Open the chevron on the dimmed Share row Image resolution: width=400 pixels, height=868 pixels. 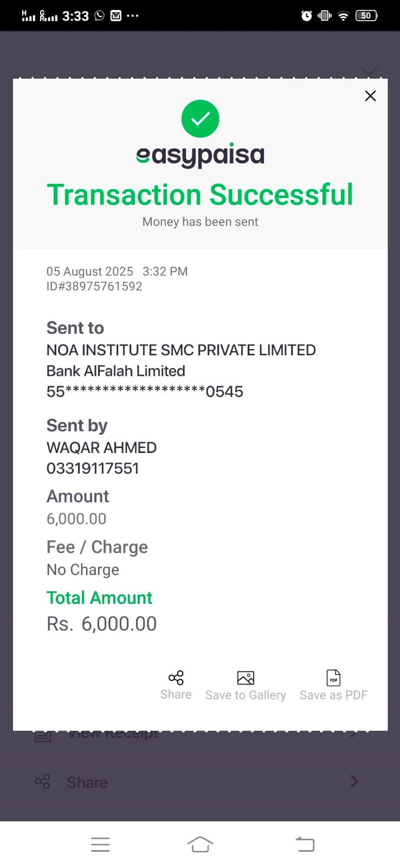click(354, 781)
